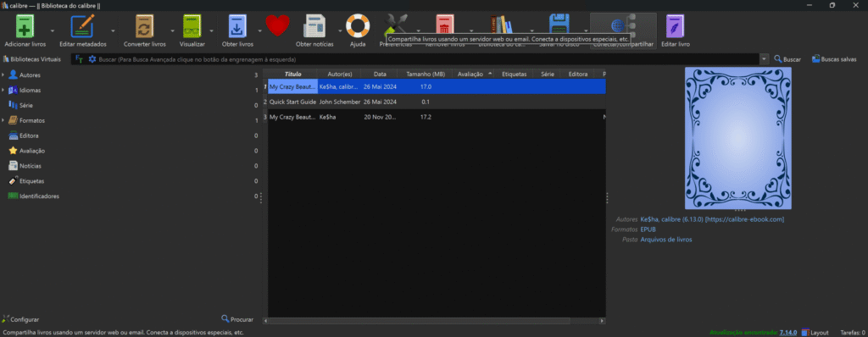Image resolution: width=868 pixels, height=337 pixels.
Task: Open author link Ke$ha in details
Action: coord(650,219)
